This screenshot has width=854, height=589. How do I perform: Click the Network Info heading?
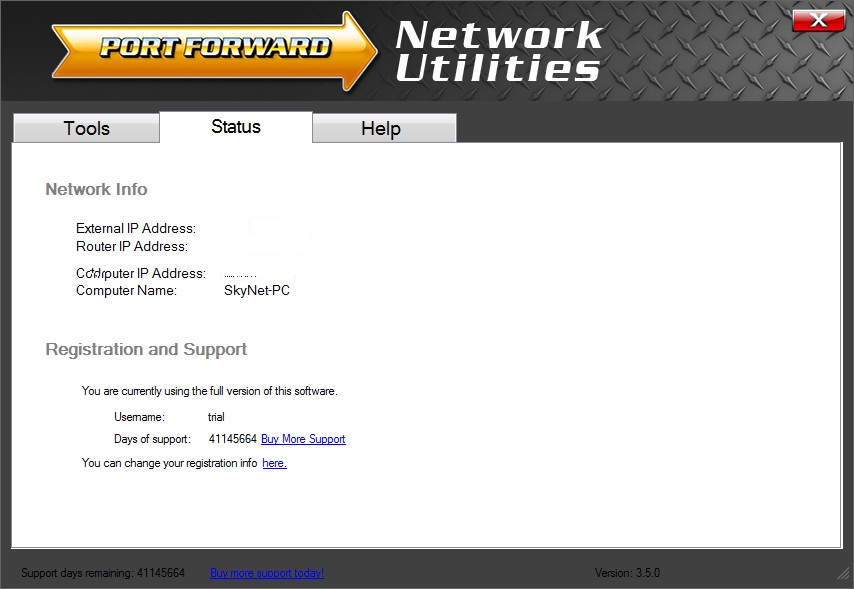(x=96, y=189)
